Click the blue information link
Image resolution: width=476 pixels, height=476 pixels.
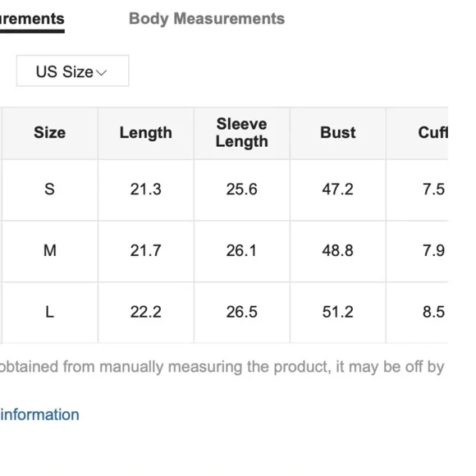(x=39, y=414)
